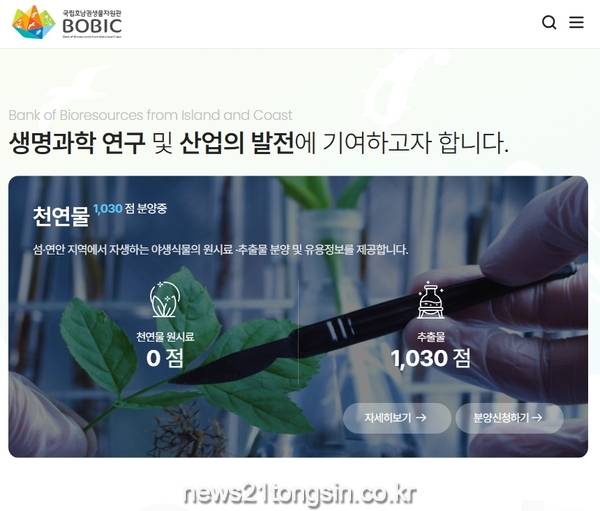This screenshot has height=511, width=600.
Task: Click the BOBIC colorful logo emblem
Action: pyautogui.click(x=34, y=22)
